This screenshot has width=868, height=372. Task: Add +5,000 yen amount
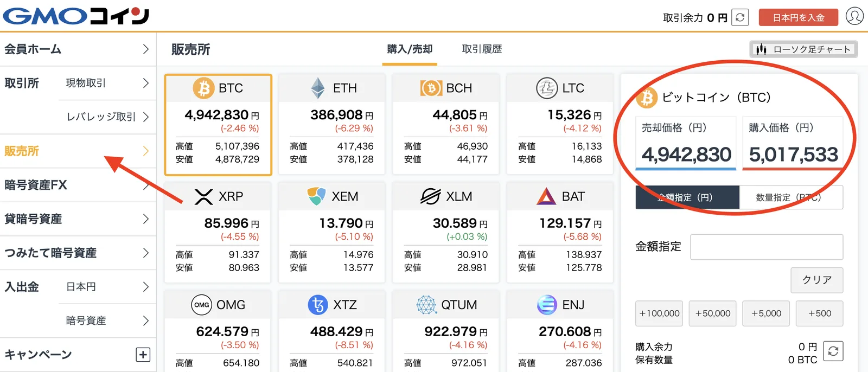pos(766,313)
